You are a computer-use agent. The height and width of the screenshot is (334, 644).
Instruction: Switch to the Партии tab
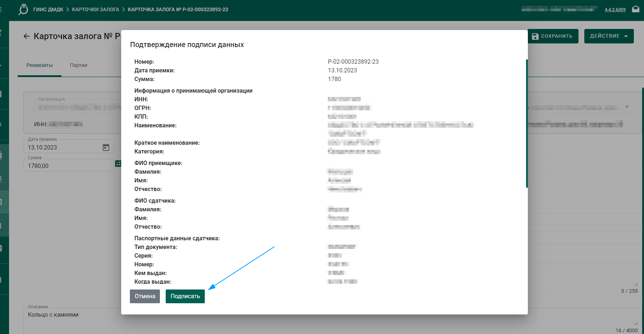[79, 65]
